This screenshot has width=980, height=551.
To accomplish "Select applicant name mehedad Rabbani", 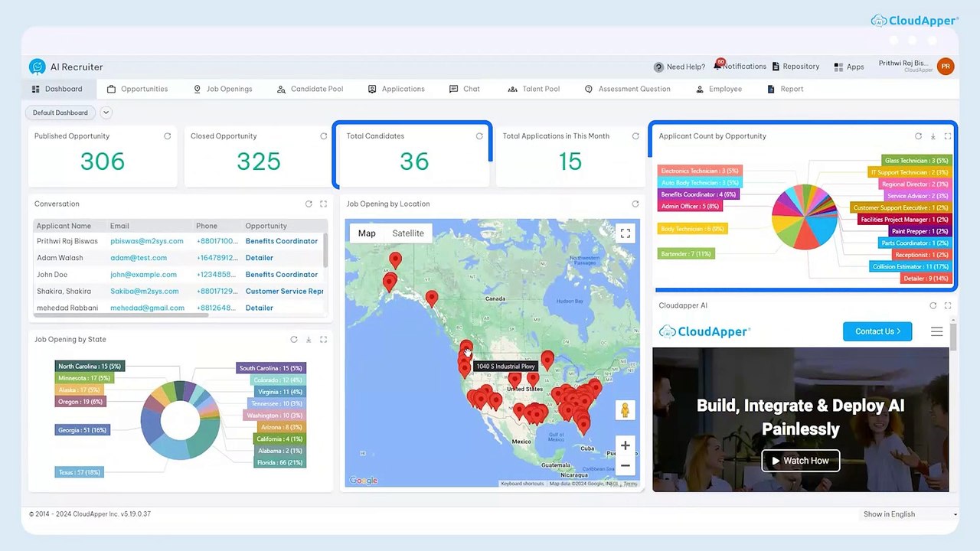I will 67,308.
